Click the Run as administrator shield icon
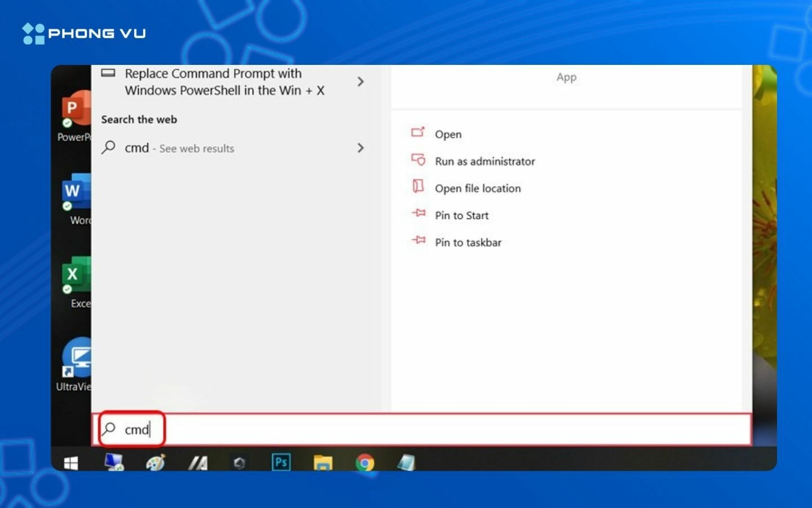Screen dimensions: 812x508 [x=418, y=159]
